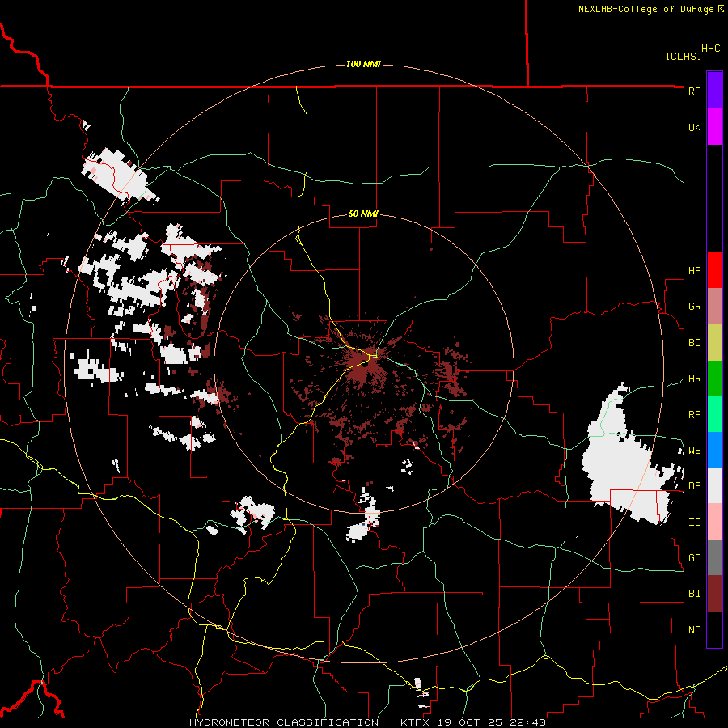
Task: Click the BI brown legend swatch
Action: click(x=714, y=594)
